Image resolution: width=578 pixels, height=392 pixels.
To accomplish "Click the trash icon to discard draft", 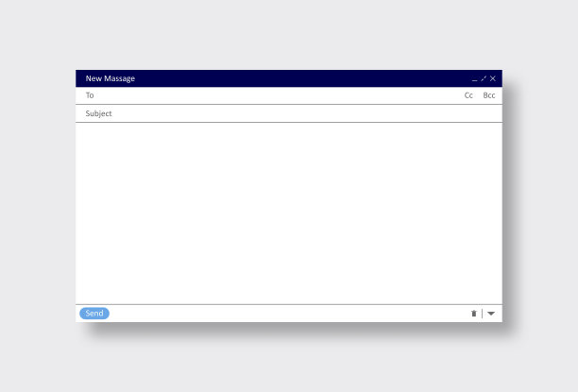I will tap(474, 314).
